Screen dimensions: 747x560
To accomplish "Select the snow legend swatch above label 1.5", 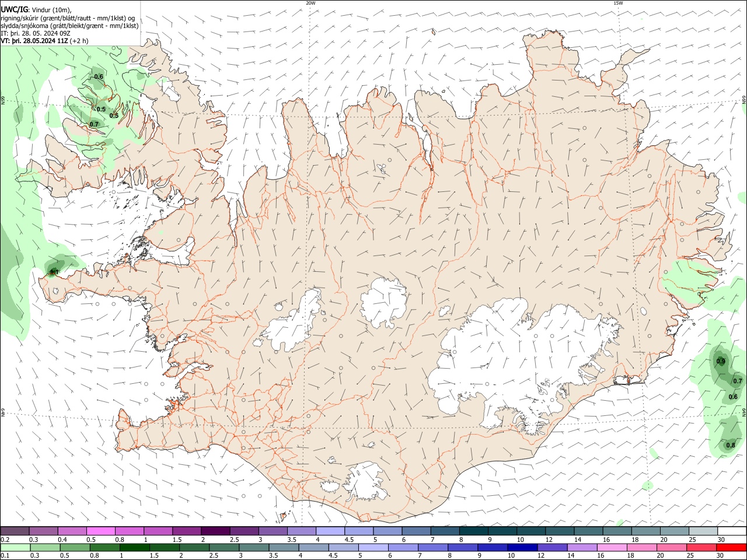I will click(186, 531).
